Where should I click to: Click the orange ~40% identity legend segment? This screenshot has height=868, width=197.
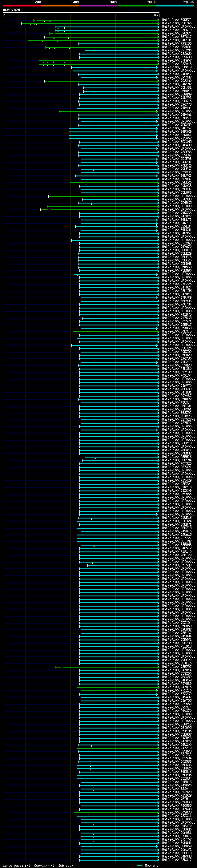point(60,6)
